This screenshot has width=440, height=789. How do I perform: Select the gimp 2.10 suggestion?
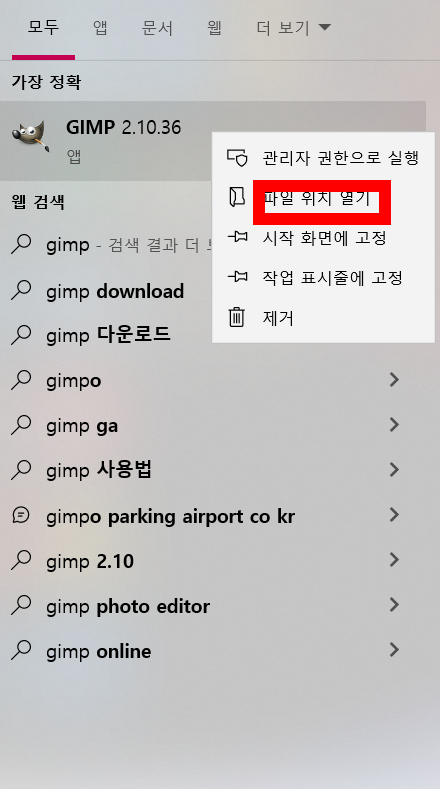click(212, 561)
